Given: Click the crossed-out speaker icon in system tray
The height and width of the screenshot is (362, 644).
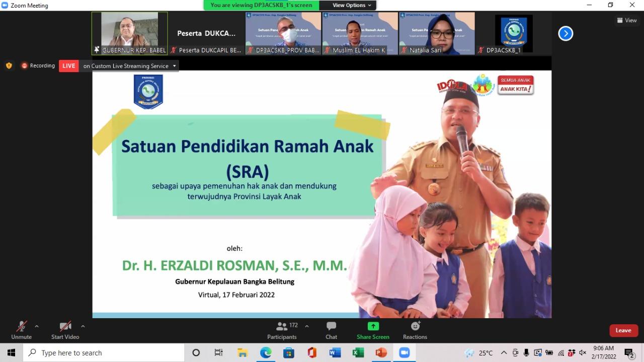Looking at the screenshot, I should click(583, 352).
